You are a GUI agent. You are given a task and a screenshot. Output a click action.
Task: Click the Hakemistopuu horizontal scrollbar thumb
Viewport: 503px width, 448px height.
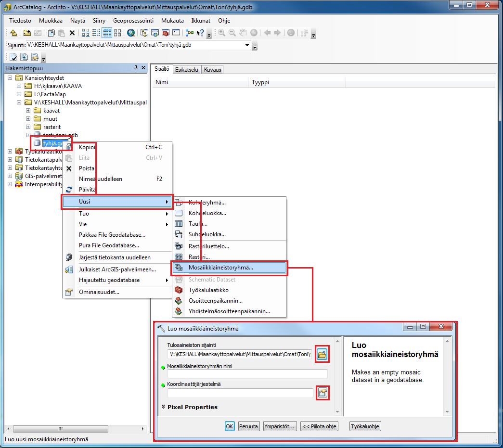(61, 429)
